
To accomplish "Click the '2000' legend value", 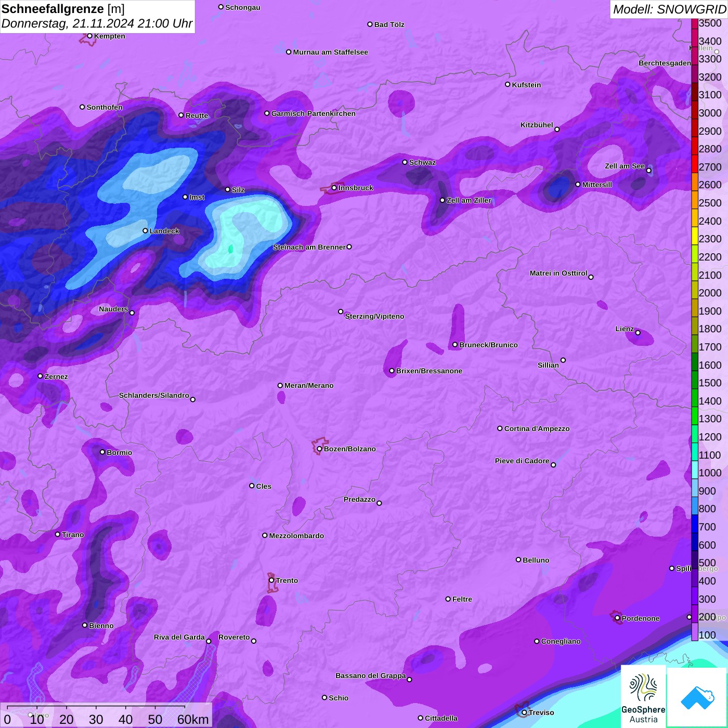I will coord(710,293).
